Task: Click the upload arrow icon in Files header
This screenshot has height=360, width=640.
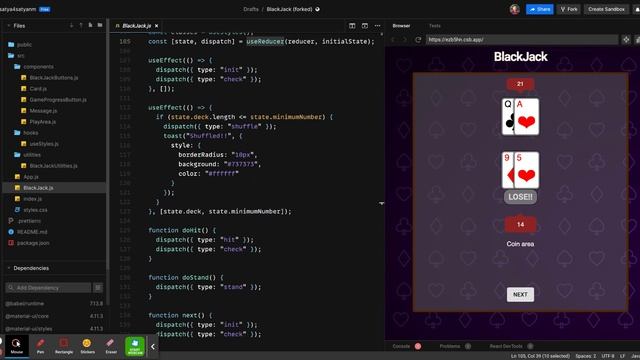Action: [x=81, y=25]
